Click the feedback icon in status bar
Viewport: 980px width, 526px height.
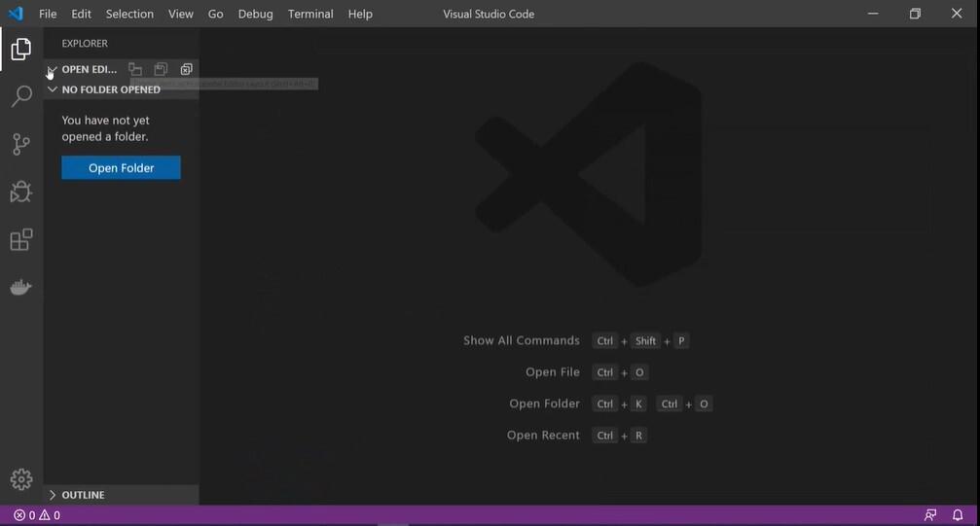930,515
